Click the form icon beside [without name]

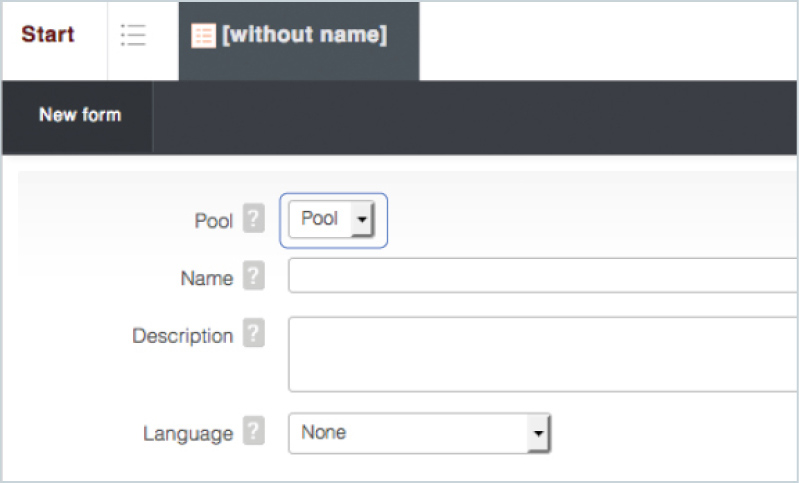[203, 36]
